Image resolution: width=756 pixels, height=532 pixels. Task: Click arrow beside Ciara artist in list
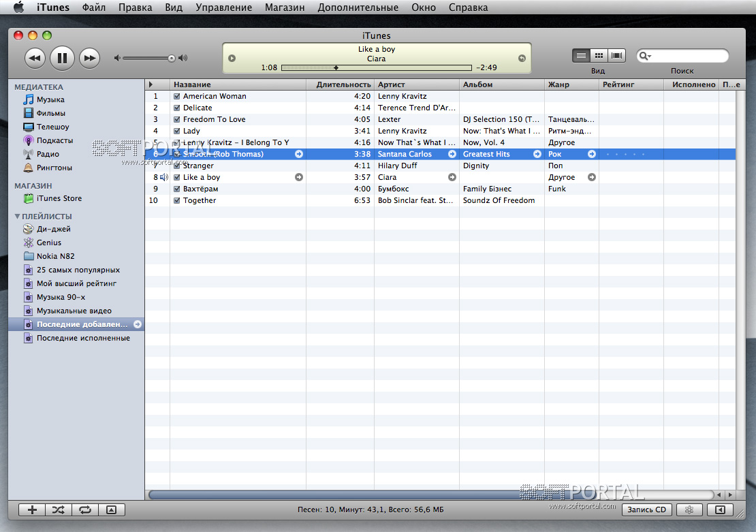[452, 177]
